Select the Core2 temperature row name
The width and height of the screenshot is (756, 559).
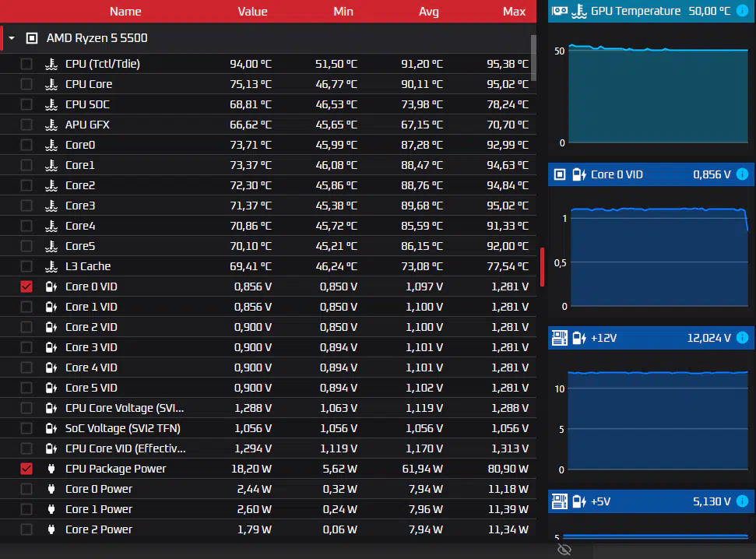(80, 185)
